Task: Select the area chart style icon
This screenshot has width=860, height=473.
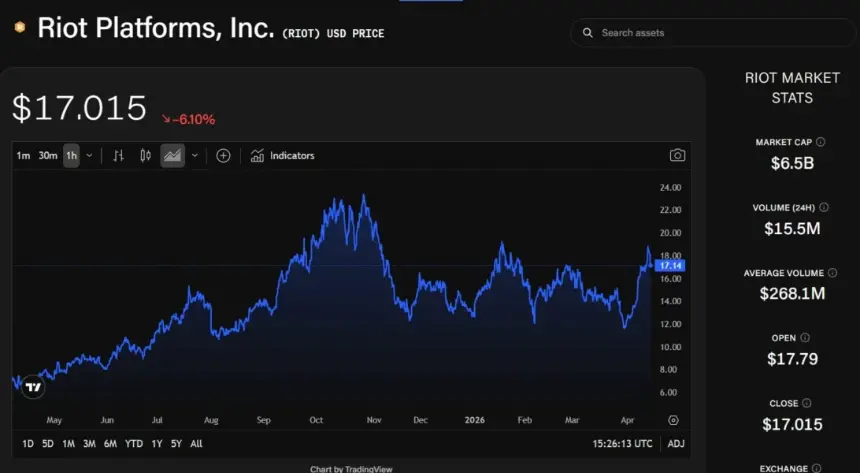Action: pyautogui.click(x=173, y=156)
